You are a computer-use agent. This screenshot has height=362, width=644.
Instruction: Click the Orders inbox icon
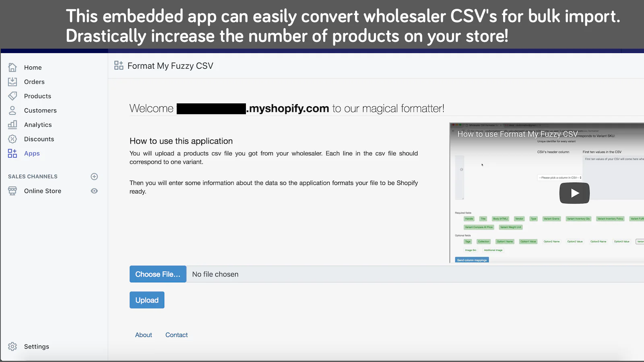pyautogui.click(x=12, y=82)
